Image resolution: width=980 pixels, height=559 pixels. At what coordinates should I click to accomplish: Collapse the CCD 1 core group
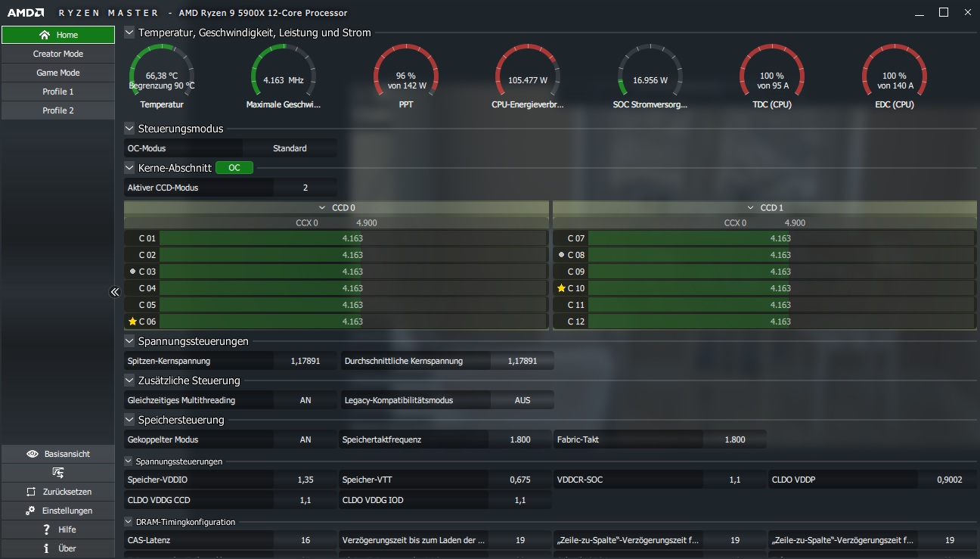pos(751,207)
